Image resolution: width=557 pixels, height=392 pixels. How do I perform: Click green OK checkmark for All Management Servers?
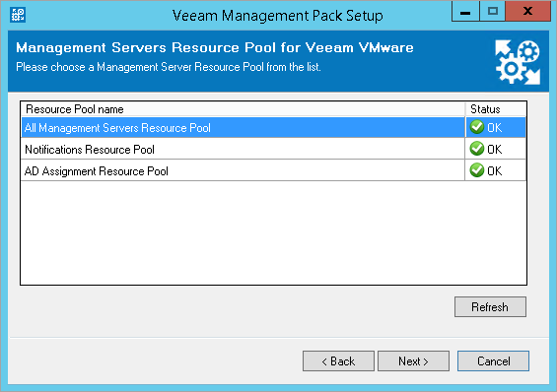point(477,127)
